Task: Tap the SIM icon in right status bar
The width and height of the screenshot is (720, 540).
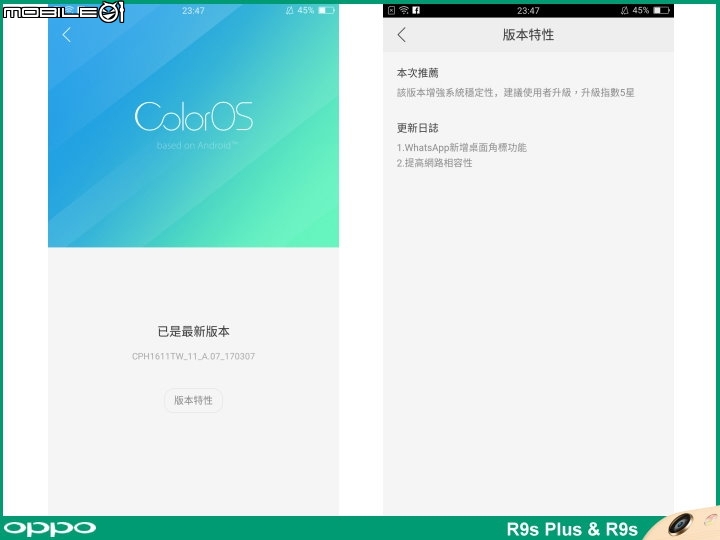Action: pyautogui.click(x=391, y=10)
